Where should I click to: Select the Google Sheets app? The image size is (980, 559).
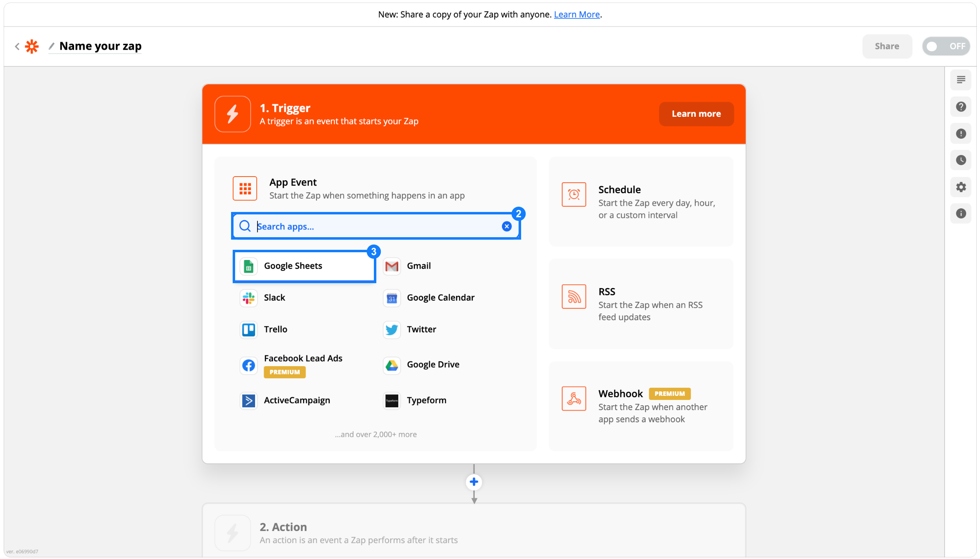304,266
